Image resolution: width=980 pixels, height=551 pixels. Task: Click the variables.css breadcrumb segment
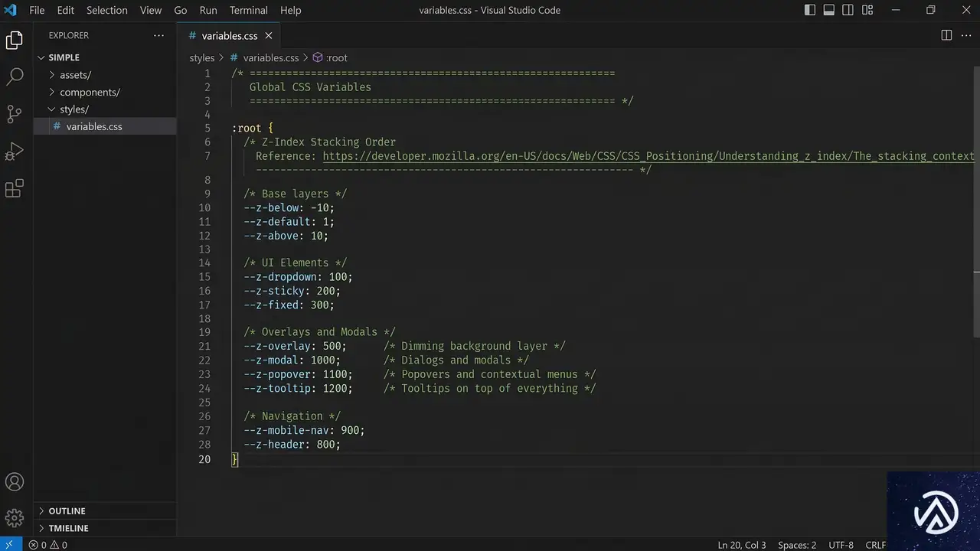pos(271,57)
